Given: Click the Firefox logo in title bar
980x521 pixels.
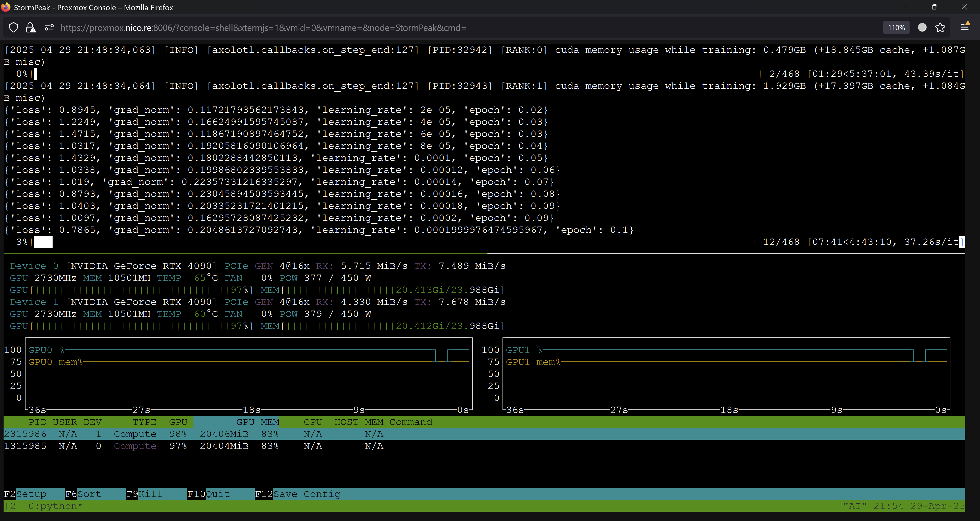Looking at the screenshot, I should pos(6,7).
